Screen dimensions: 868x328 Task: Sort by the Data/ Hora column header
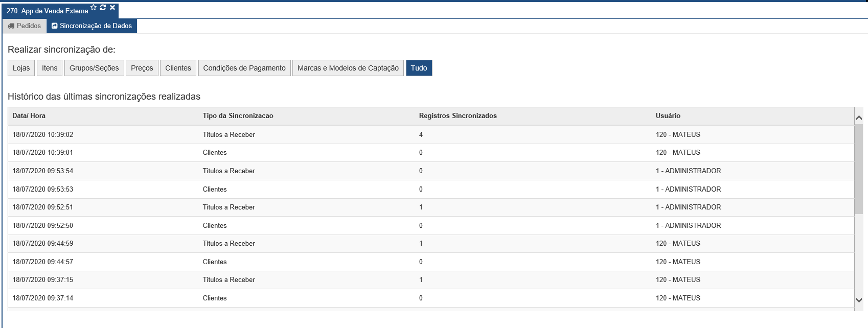click(29, 116)
